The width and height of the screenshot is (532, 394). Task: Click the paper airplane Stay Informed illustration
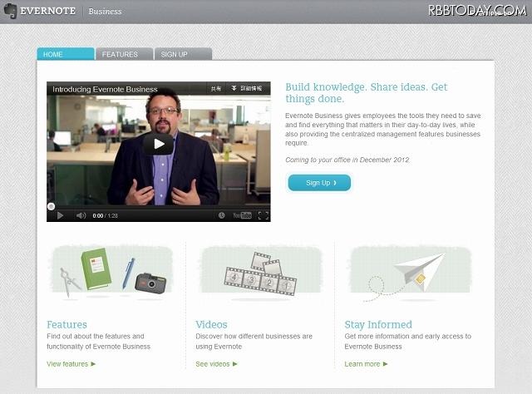pyautogui.click(x=410, y=273)
